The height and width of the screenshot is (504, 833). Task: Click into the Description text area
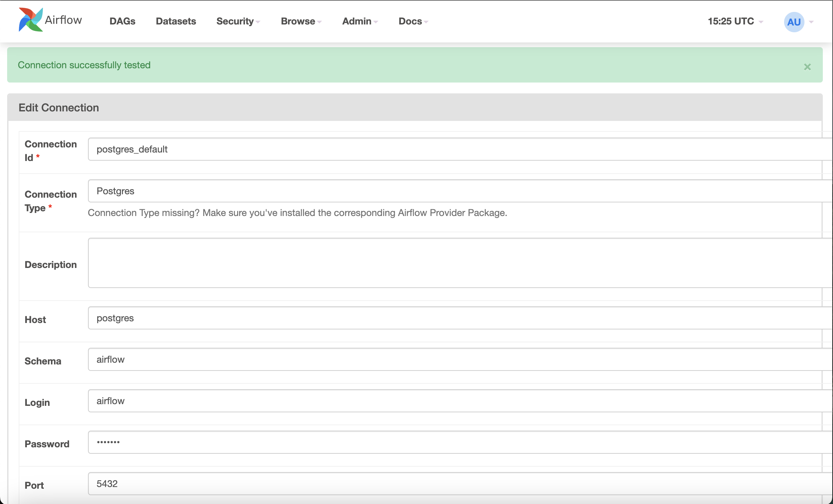pyautogui.click(x=460, y=263)
